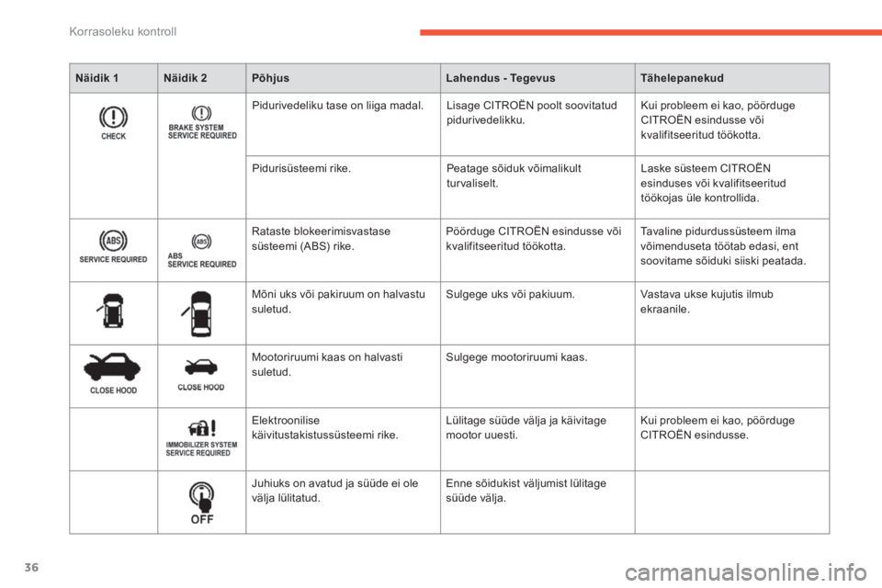This screenshot has width=882, height=588.
Task: Click the page number 36
Action: 31,567
